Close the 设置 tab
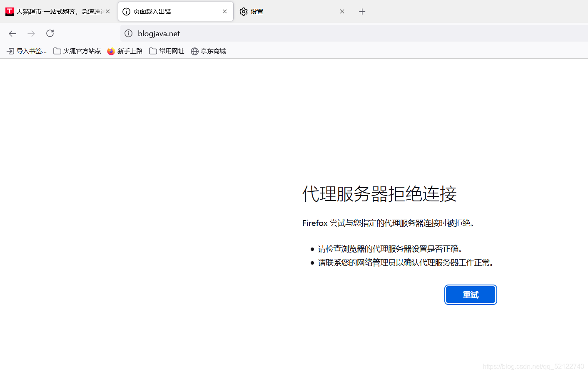This screenshot has width=588, height=374. point(342,12)
